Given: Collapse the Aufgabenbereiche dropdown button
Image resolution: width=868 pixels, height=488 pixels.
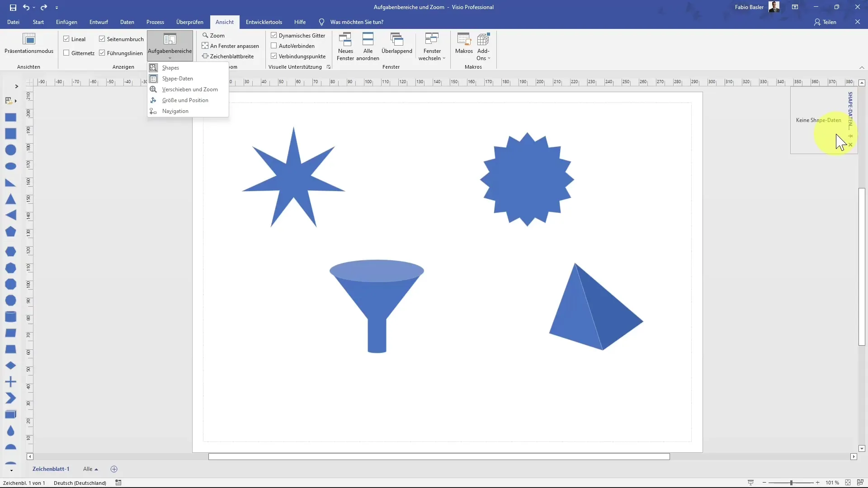Looking at the screenshot, I should 170,46.
